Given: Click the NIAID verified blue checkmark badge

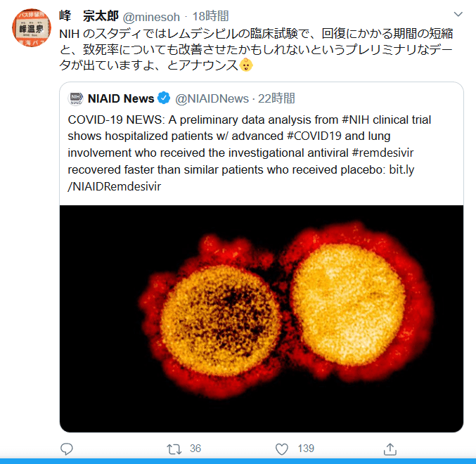Looking at the screenshot, I should [x=165, y=98].
